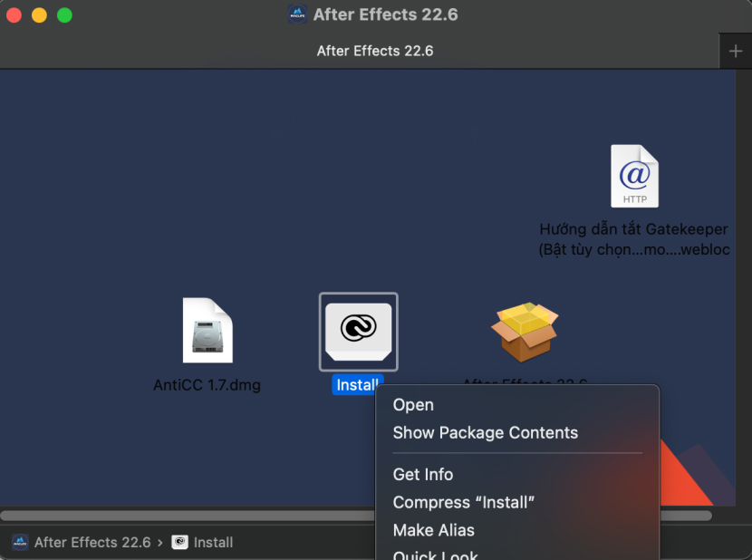Click After Effects 22.6 in the path bar
The height and width of the screenshot is (560, 752).
[91, 542]
